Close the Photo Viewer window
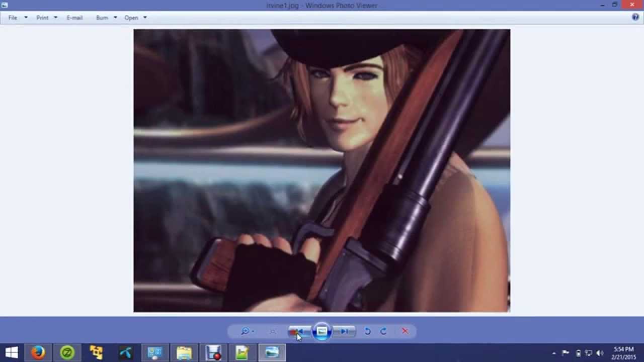Viewport: 644px width, 362px height. pyautogui.click(x=632, y=5)
